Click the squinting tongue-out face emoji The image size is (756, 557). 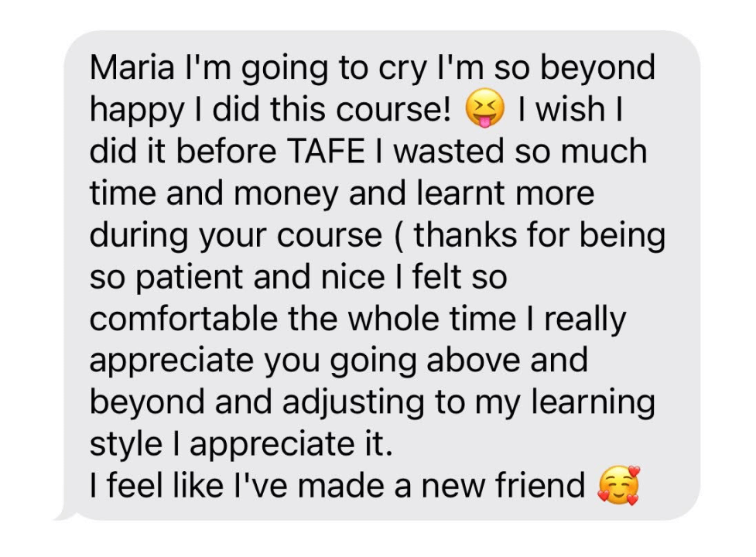[484, 108]
